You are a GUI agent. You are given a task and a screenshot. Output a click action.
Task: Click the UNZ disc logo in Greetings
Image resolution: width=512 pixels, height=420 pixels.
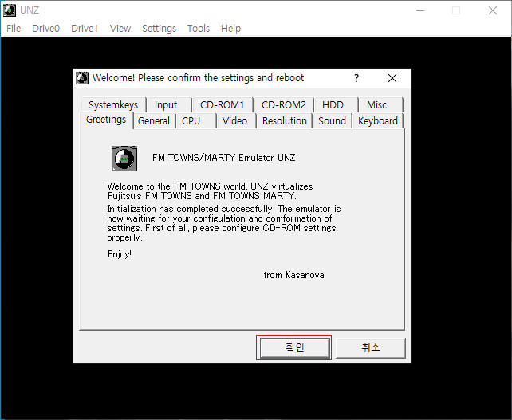tap(124, 159)
